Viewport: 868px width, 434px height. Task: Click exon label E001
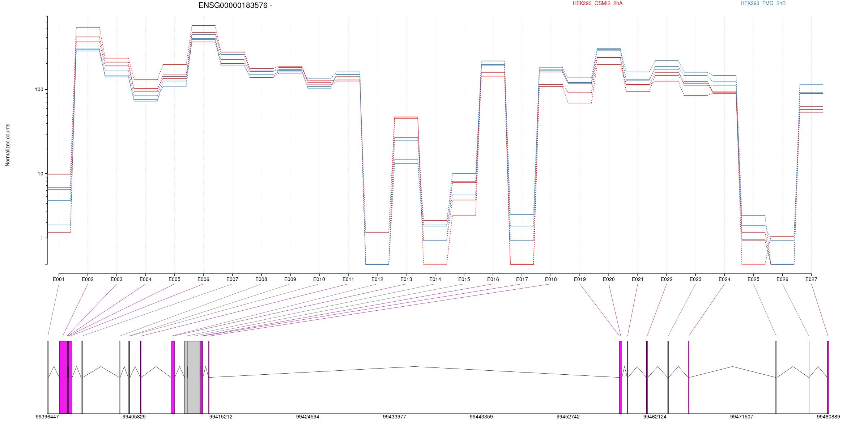point(59,279)
